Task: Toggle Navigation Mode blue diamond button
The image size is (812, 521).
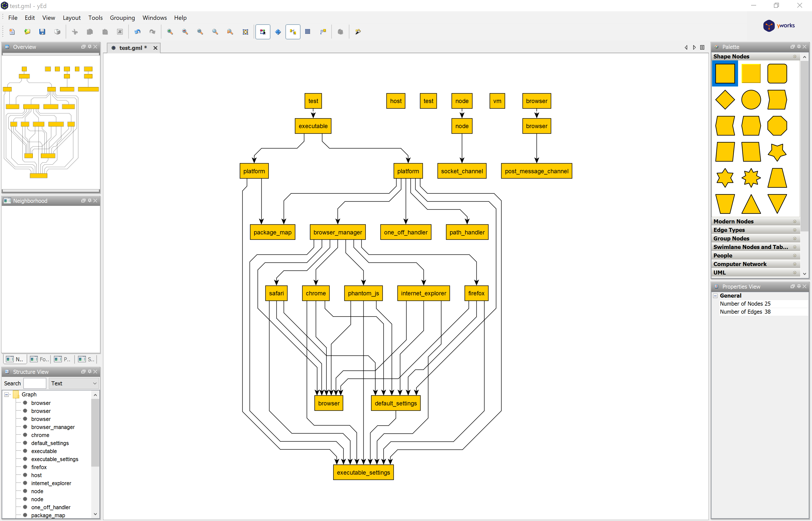Action: [278, 32]
